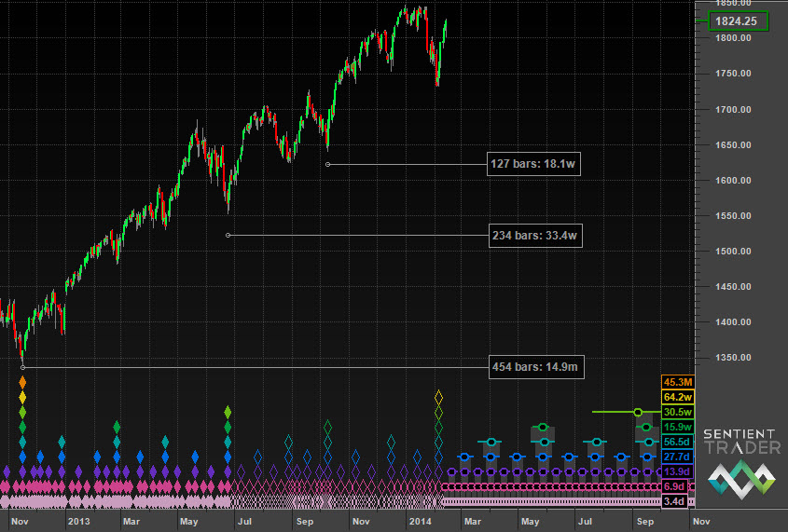Click the 6.9d cycle label
The image size is (788, 532).
pyautogui.click(x=674, y=486)
